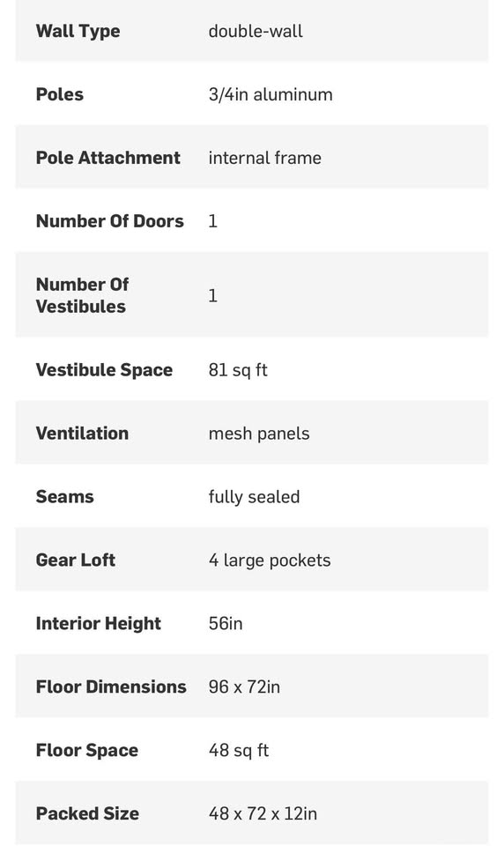The height and width of the screenshot is (846, 504).
Task: Select the mesh panels value
Action: pyautogui.click(x=259, y=434)
